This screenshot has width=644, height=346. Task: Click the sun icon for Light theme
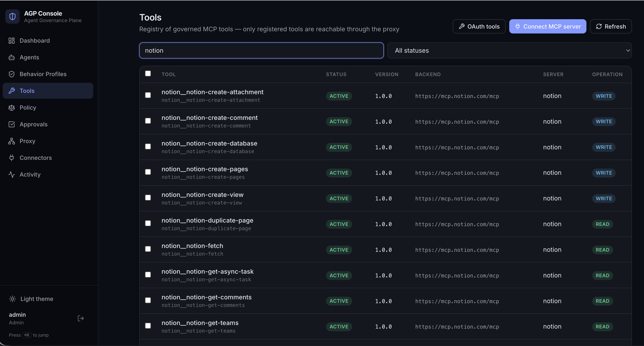[12, 299]
